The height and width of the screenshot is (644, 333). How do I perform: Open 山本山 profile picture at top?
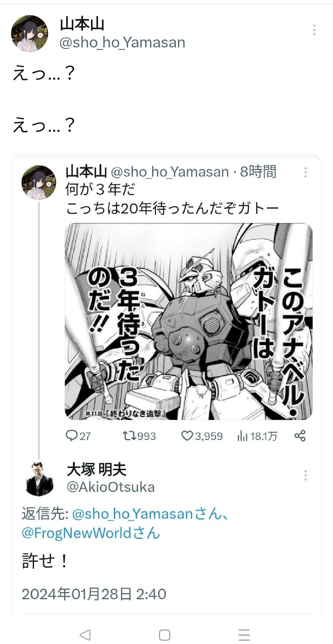(x=30, y=34)
